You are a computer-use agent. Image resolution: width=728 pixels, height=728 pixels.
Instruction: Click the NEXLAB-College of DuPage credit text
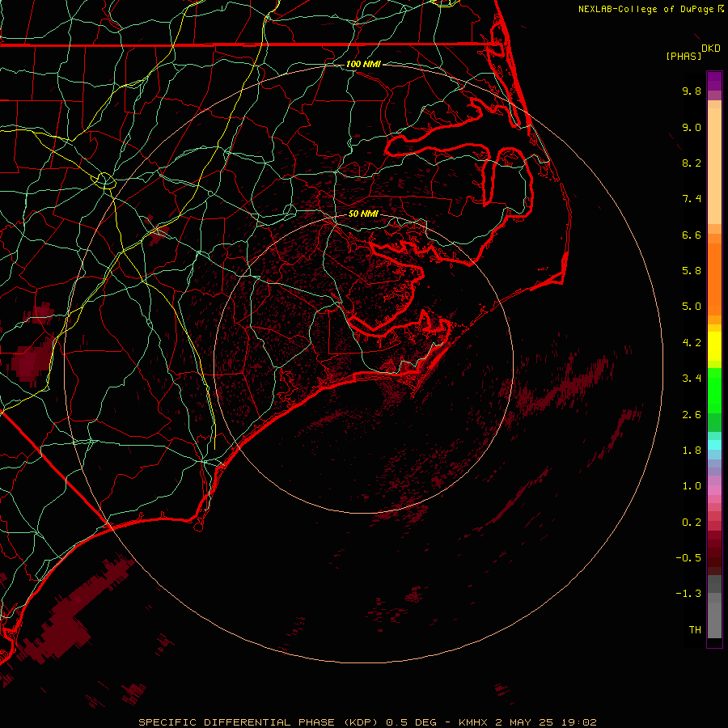click(x=647, y=9)
